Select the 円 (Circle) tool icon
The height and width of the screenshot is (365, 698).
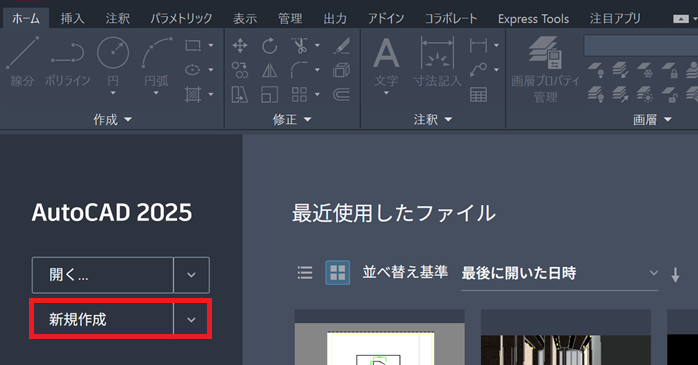113,53
